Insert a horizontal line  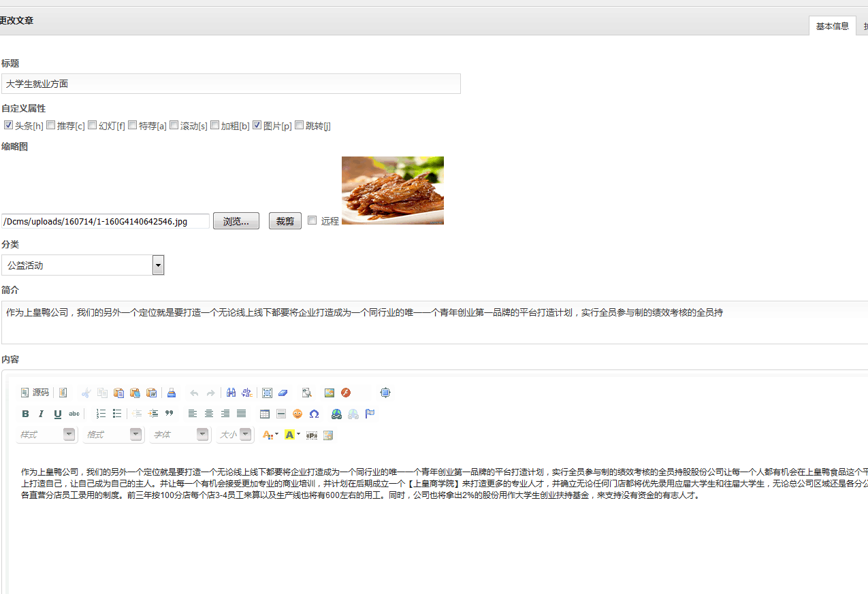coord(281,414)
